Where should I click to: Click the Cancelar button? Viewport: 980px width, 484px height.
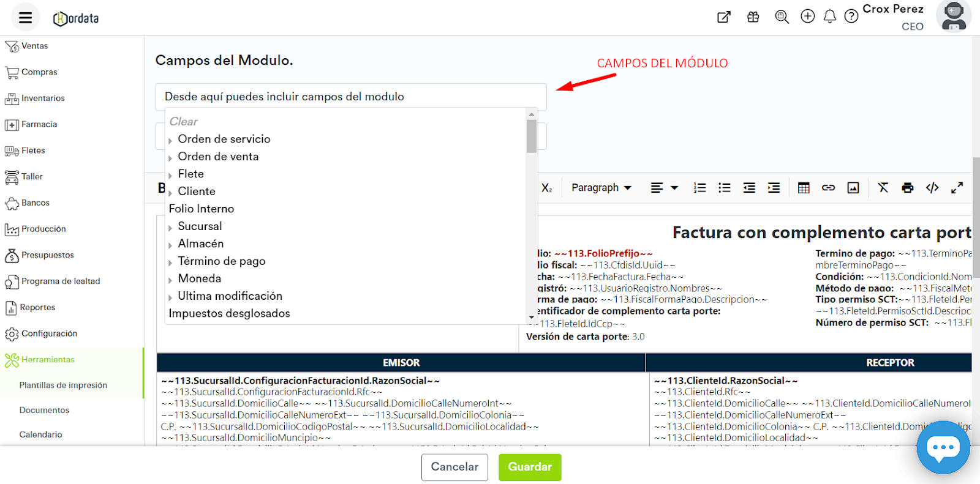[x=454, y=467]
